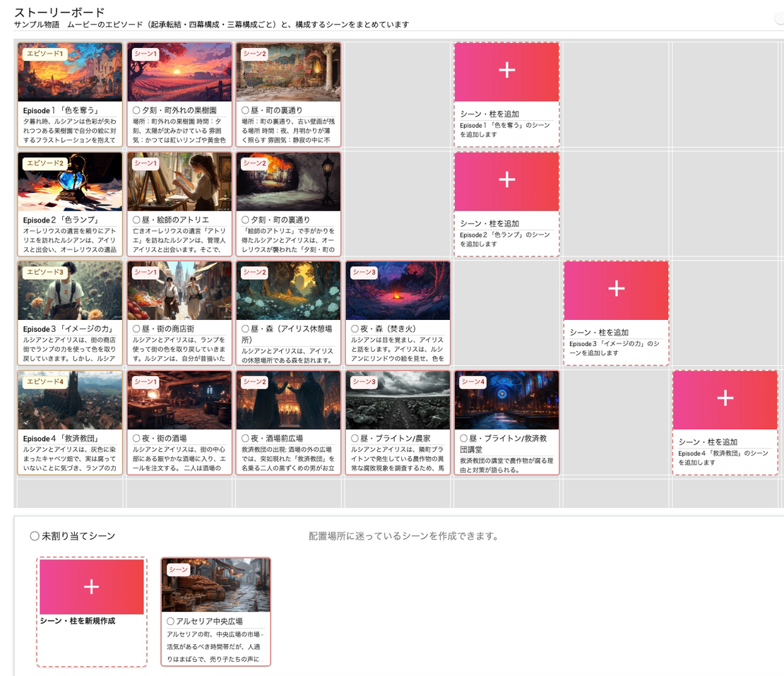Click the エピソード3 badge on sunflower card
Image resolution: width=784 pixels, height=676 pixels.
[x=44, y=273]
